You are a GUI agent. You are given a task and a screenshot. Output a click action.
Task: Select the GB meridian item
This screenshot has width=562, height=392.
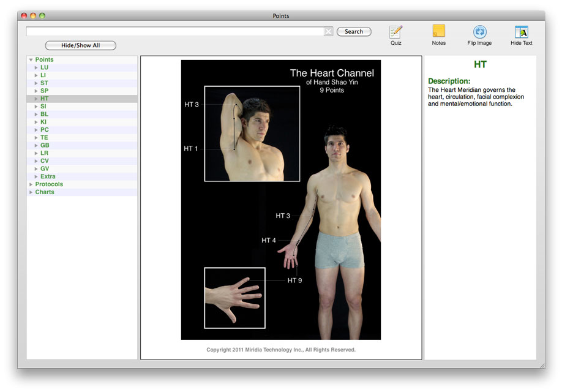45,146
